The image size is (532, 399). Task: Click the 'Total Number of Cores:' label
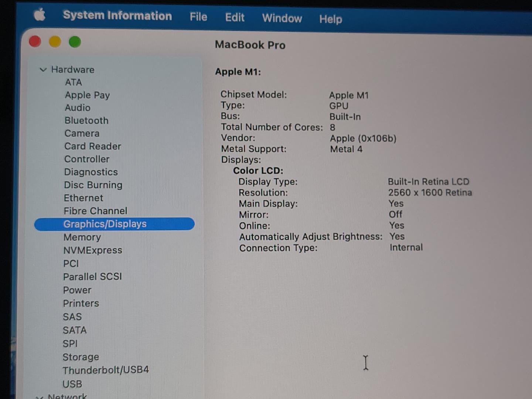point(272,127)
